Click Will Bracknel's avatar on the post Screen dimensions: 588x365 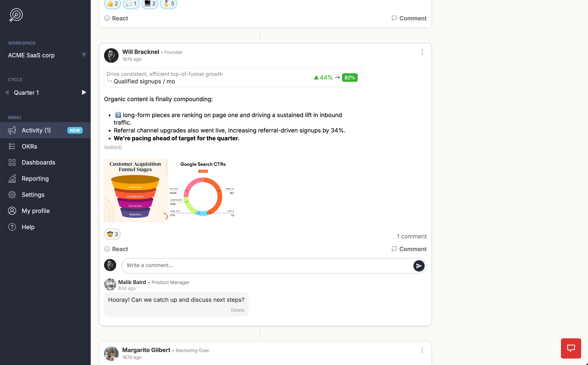coord(111,56)
